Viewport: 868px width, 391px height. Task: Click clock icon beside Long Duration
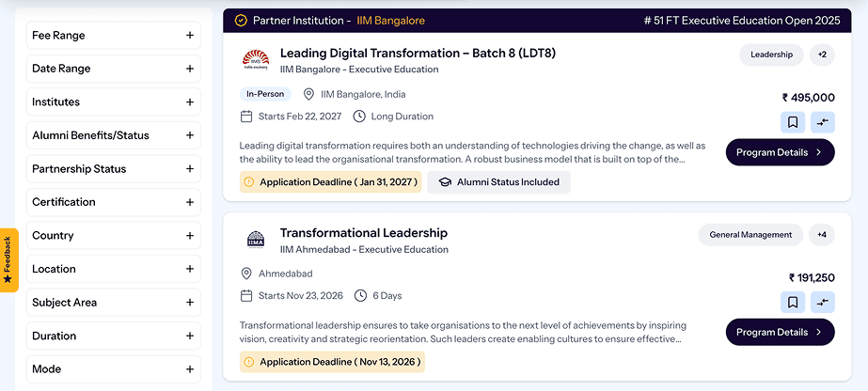pyautogui.click(x=359, y=117)
